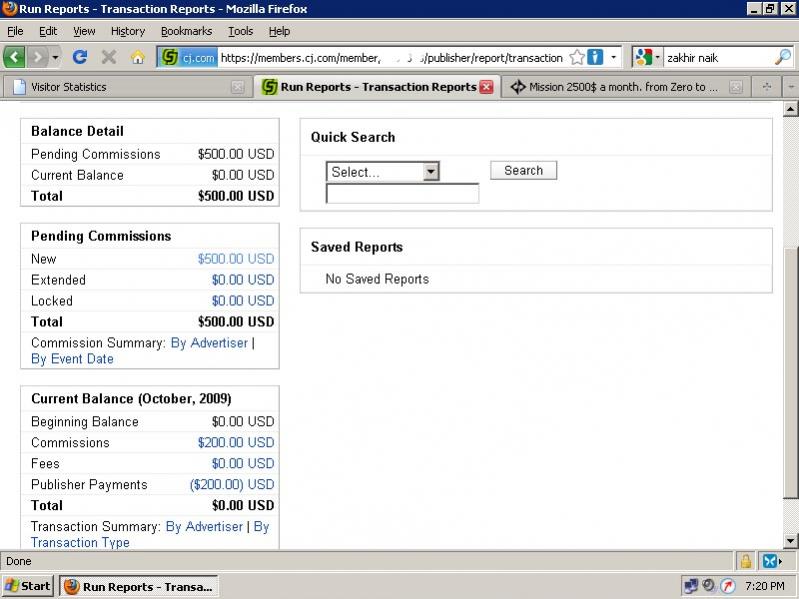
Task: Click the blue X add-on icon in status bar
Action: point(771,561)
